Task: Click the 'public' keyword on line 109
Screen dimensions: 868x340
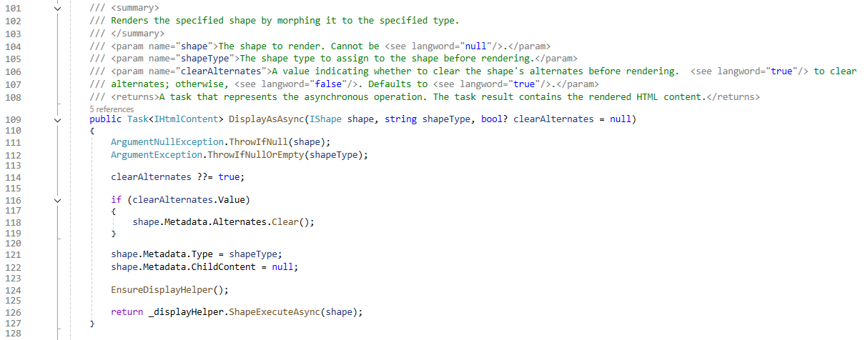Action: point(106,120)
